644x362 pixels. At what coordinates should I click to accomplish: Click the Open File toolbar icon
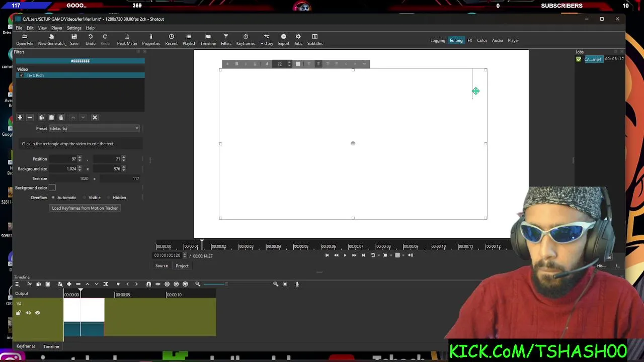[24, 40]
